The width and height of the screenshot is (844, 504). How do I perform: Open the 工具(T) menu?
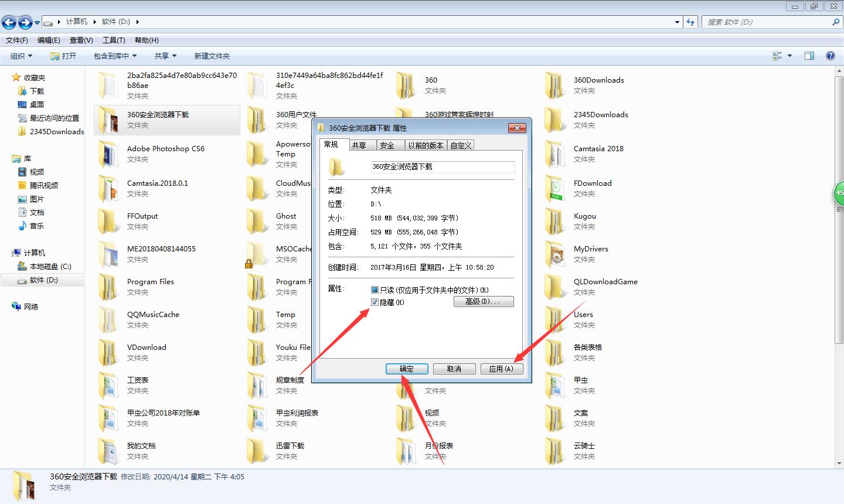pyautogui.click(x=114, y=40)
